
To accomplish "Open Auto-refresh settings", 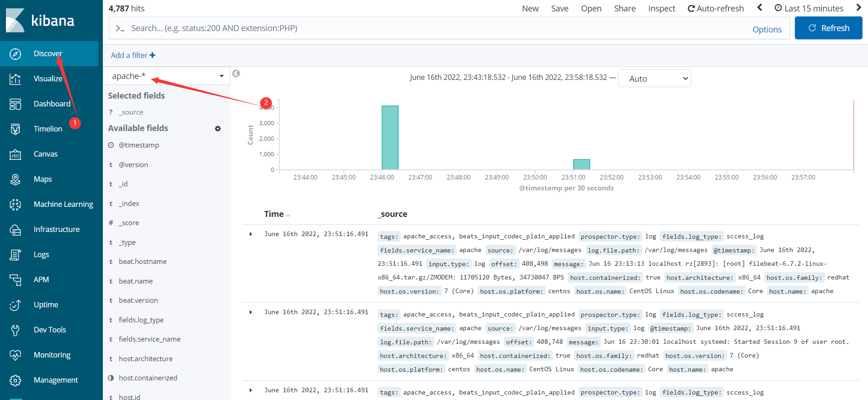I will pyautogui.click(x=715, y=9).
